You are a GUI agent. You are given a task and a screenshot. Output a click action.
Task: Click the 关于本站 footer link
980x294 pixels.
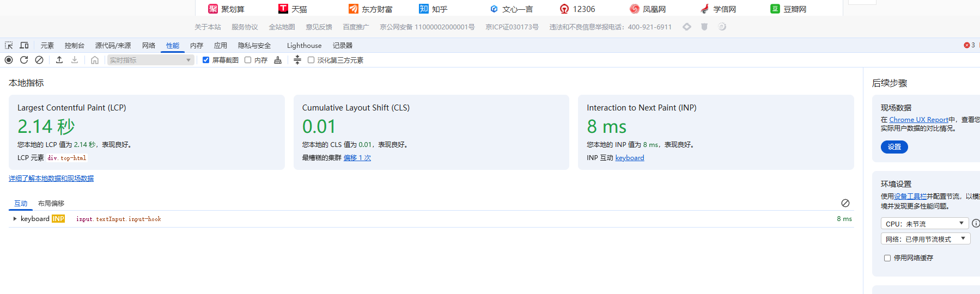[x=208, y=27]
